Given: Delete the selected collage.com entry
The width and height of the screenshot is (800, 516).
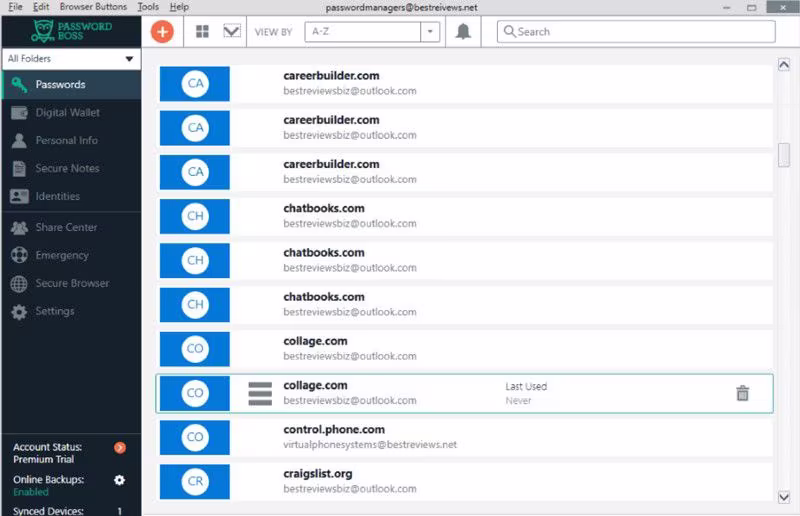Looking at the screenshot, I should (742, 393).
